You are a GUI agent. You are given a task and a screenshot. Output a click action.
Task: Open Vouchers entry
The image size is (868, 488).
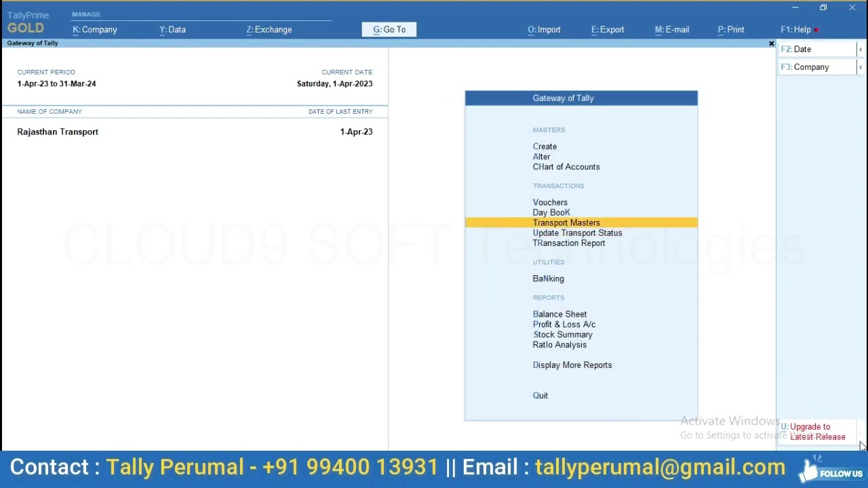point(550,203)
